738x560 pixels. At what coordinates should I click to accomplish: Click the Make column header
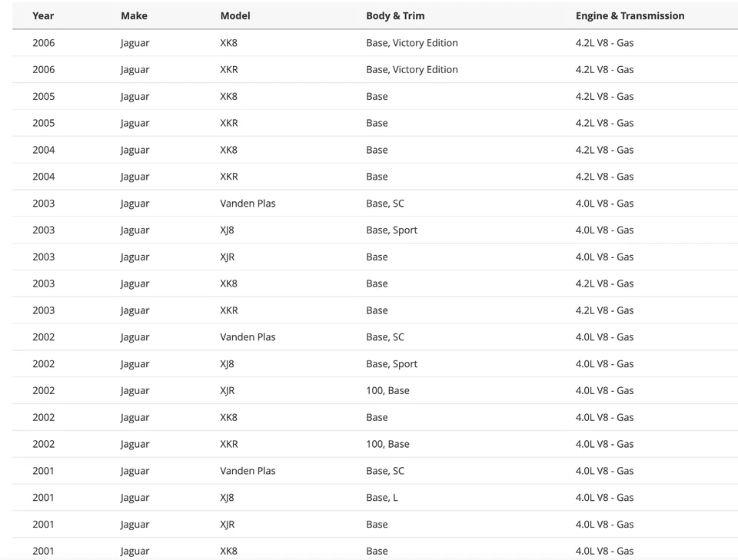(134, 15)
